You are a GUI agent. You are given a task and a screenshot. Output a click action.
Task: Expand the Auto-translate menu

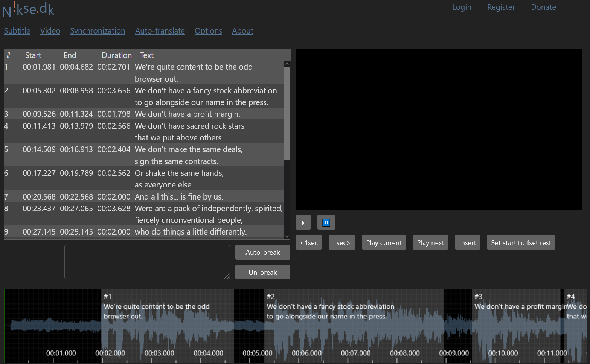[x=160, y=31]
